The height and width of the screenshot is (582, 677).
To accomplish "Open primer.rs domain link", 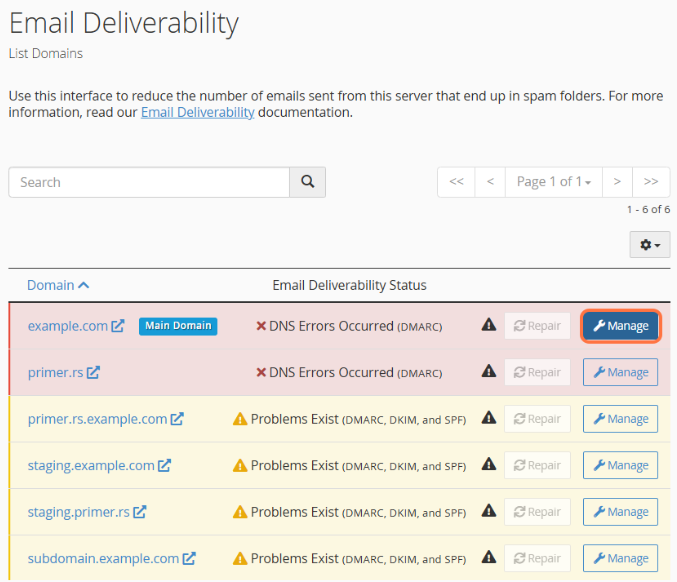I will click(x=55, y=373).
